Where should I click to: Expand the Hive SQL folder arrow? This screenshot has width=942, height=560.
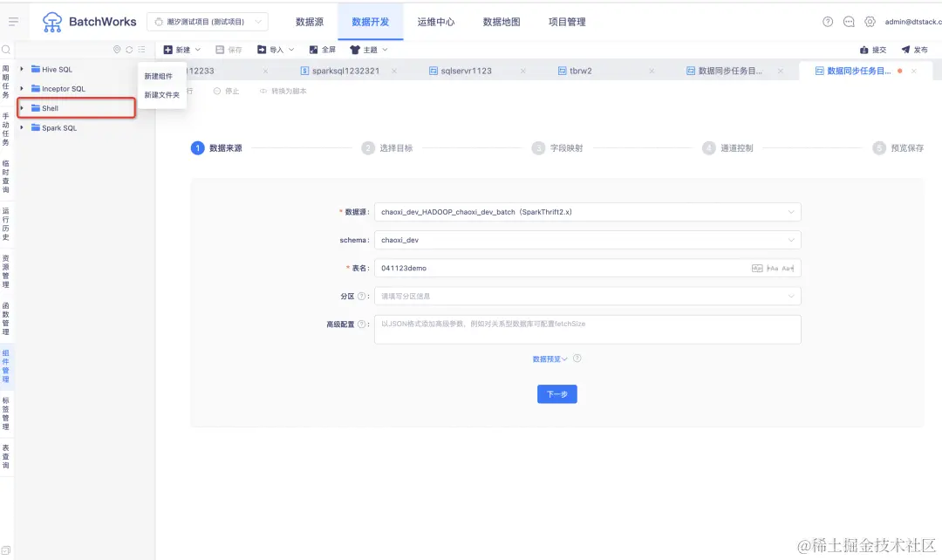coord(22,69)
